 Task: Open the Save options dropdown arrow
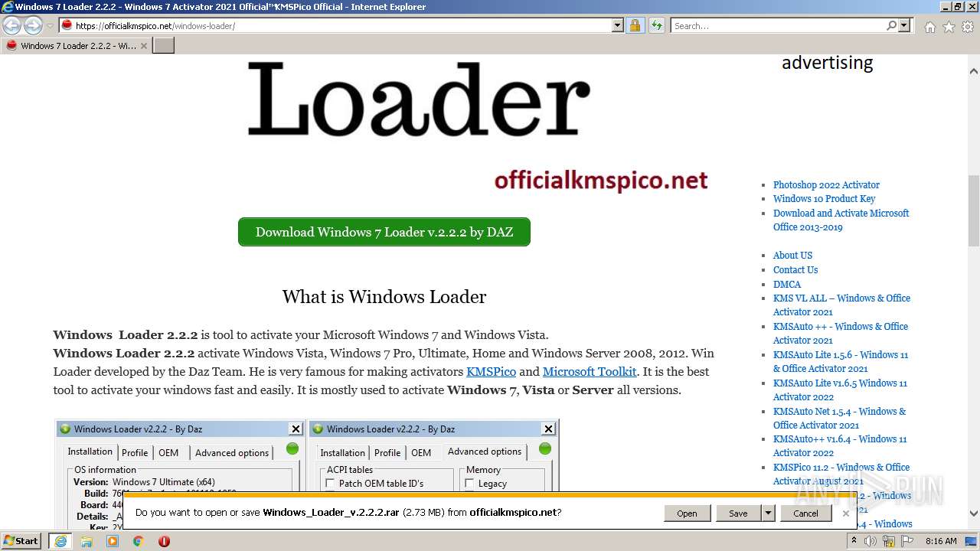pyautogui.click(x=768, y=514)
